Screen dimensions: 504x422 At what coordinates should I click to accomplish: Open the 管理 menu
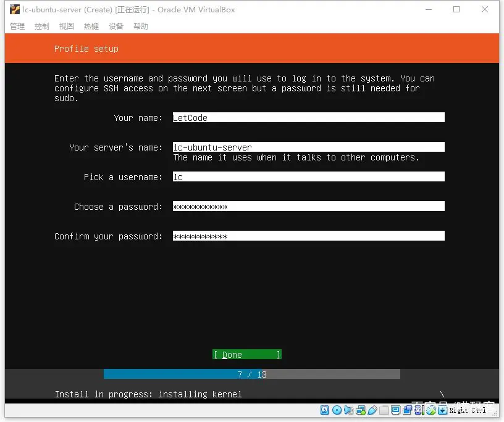pos(17,26)
